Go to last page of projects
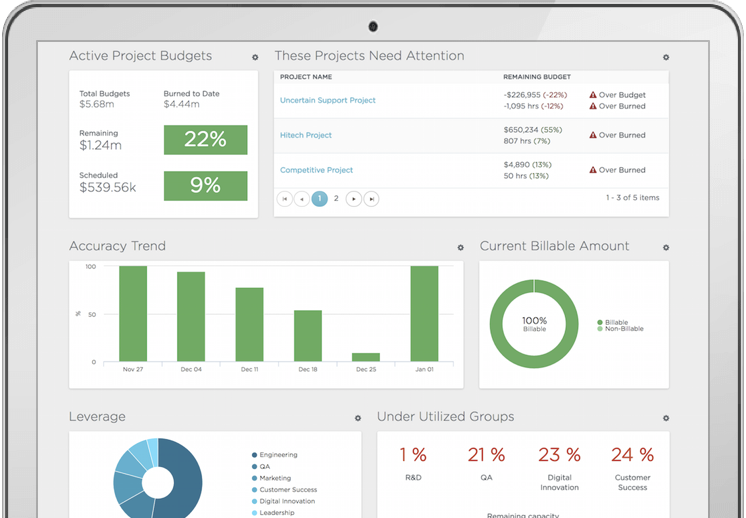 click(x=371, y=199)
